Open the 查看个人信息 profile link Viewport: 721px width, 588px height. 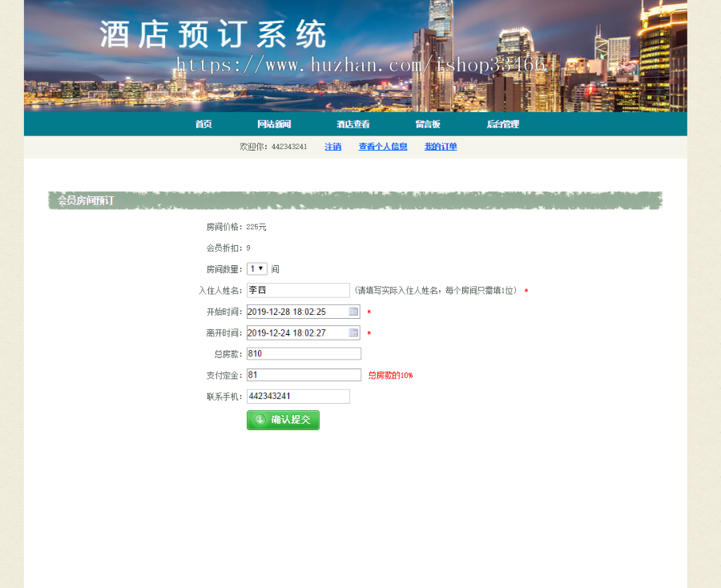(x=383, y=147)
